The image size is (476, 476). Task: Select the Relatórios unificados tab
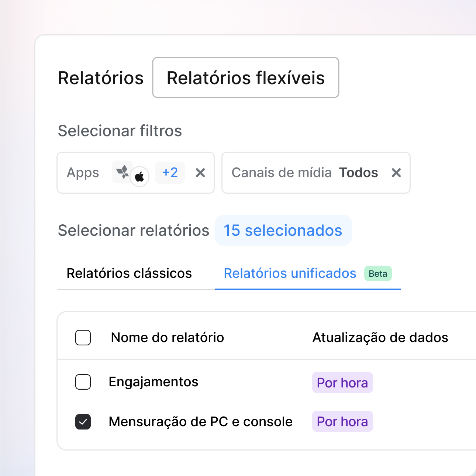click(x=290, y=273)
